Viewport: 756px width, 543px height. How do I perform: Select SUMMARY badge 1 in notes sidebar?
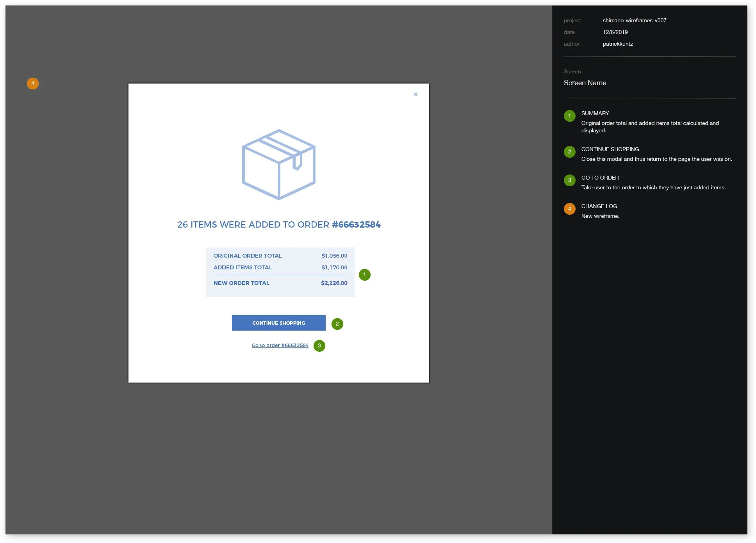coord(569,116)
